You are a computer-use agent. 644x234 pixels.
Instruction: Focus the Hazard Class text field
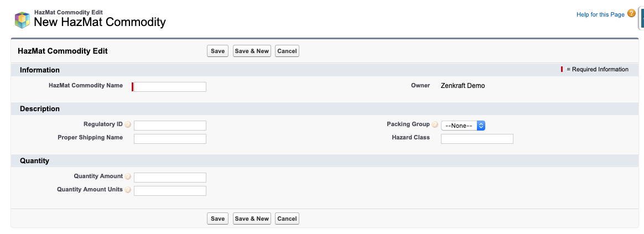point(477,139)
